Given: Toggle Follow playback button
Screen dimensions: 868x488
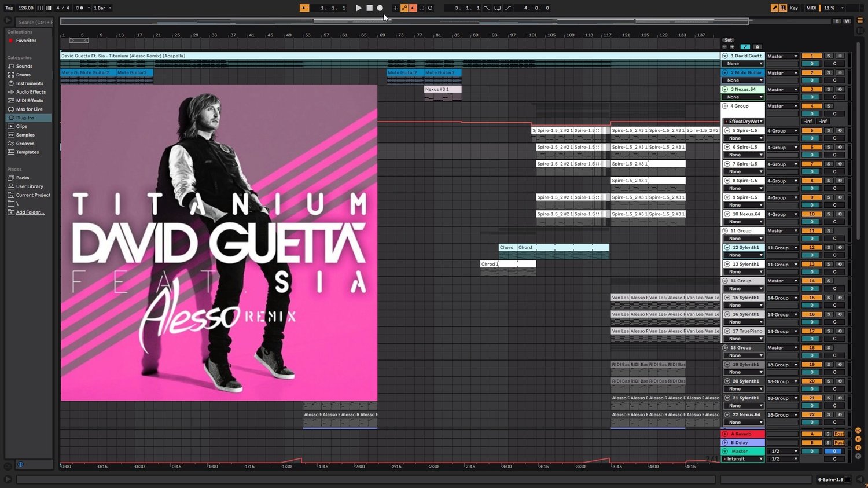Looking at the screenshot, I should [304, 8].
